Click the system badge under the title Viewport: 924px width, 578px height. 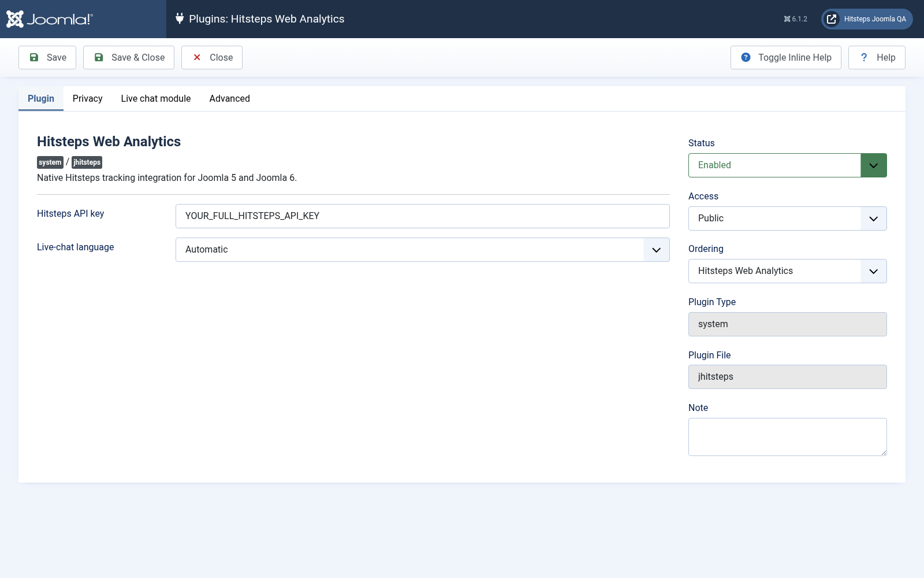(x=50, y=162)
